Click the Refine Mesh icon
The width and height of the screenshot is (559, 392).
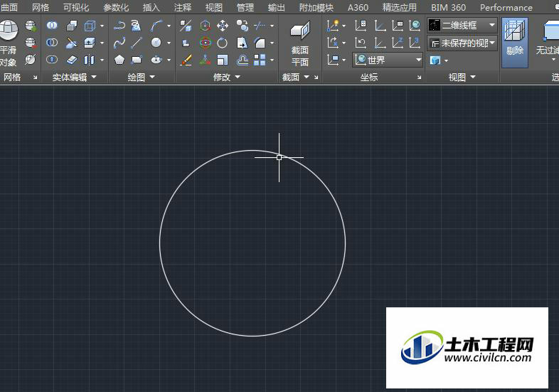point(31,60)
